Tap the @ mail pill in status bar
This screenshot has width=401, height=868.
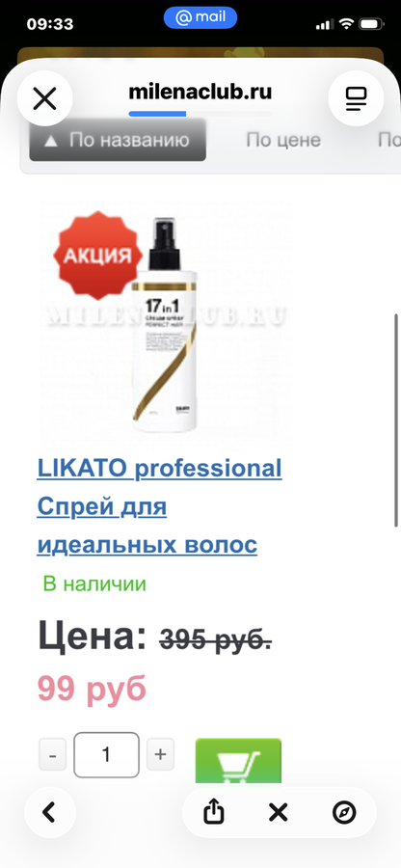pyautogui.click(x=200, y=17)
